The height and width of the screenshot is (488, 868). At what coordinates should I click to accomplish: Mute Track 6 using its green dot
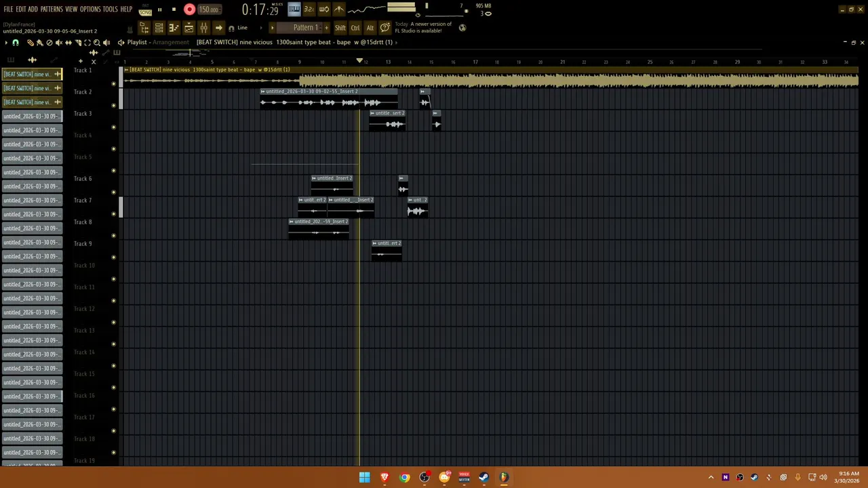113,192
